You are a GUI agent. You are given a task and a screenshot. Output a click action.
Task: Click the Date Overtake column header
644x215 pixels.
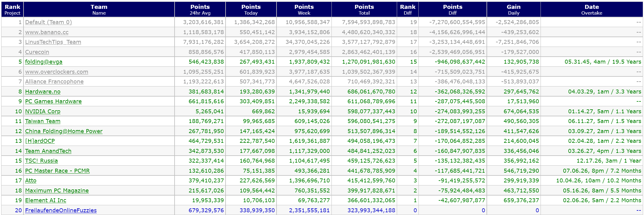pyautogui.click(x=592, y=9)
